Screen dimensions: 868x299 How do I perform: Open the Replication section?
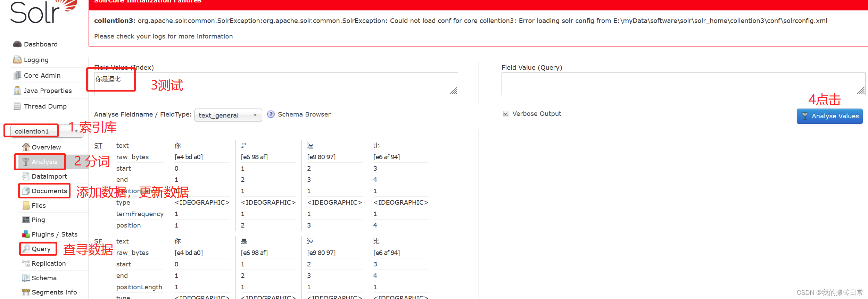(x=49, y=263)
